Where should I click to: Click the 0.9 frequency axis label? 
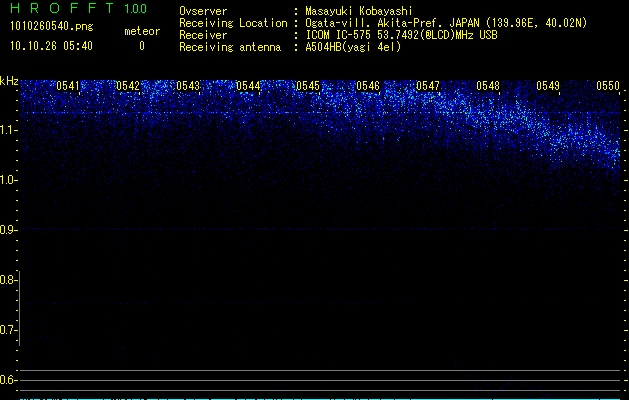coord(7,230)
